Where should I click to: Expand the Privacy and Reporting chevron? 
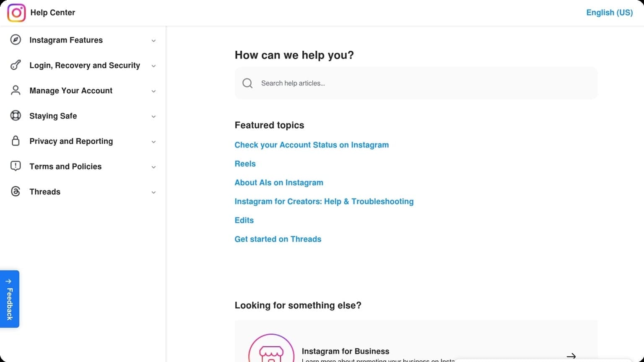pos(153,142)
